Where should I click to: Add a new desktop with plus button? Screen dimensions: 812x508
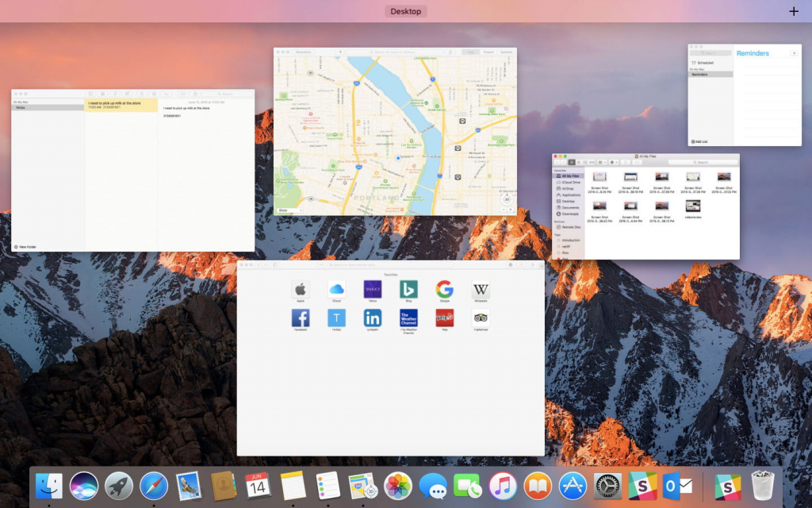pos(794,11)
